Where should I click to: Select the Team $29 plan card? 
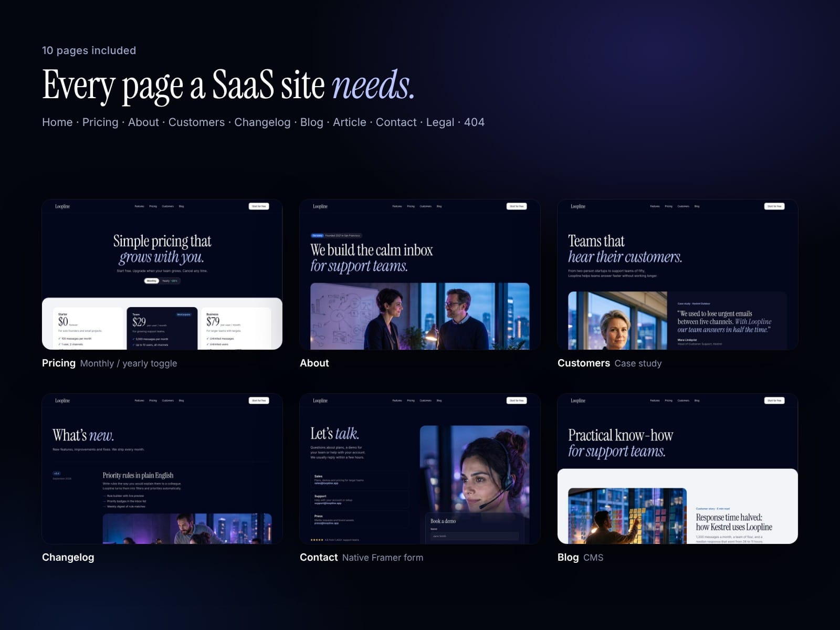pyautogui.click(x=162, y=329)
